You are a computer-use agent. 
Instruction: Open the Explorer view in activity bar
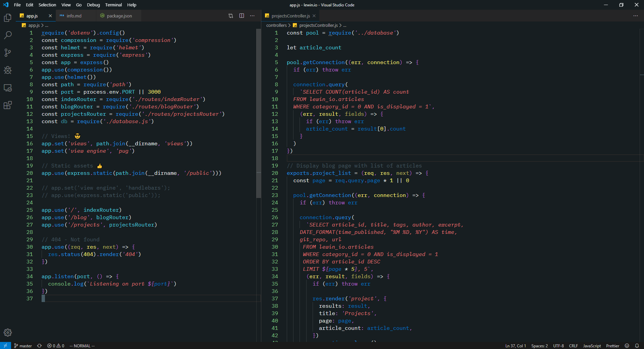[7, 18]
